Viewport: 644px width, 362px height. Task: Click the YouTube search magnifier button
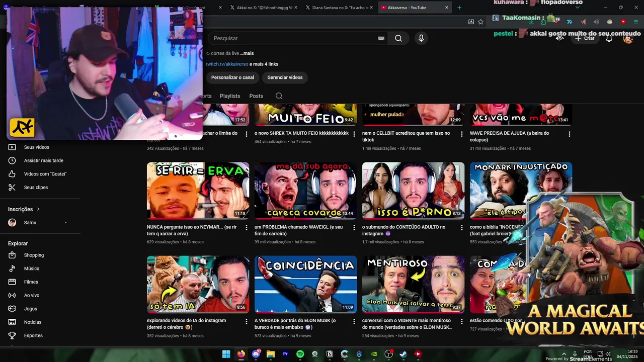[x=398, y=38]
